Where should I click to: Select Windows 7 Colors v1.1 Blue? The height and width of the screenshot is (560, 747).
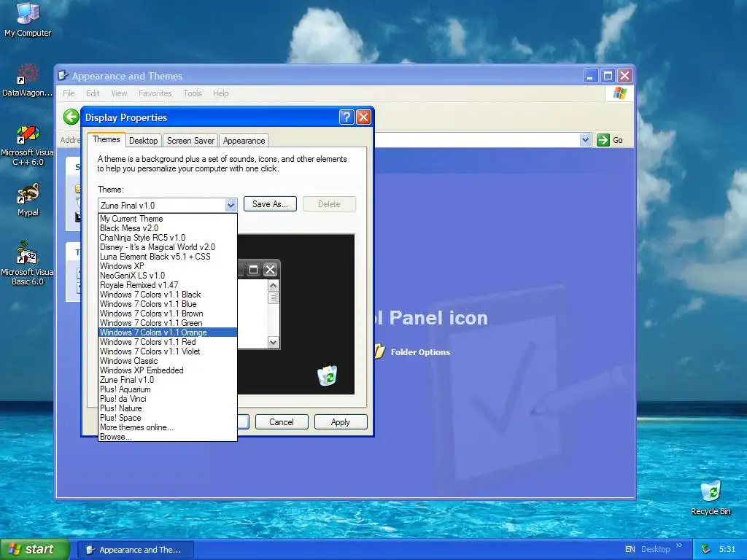click(168, 304)
